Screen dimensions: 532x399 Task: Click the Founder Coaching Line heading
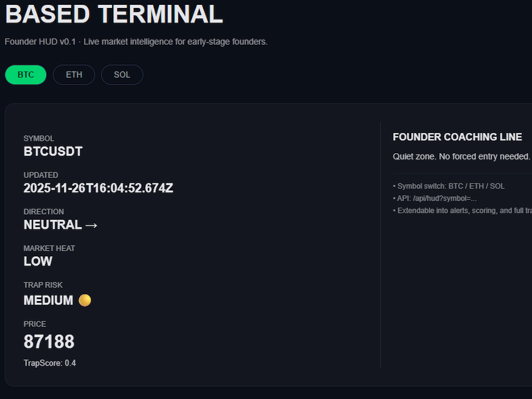click(458, 137)
